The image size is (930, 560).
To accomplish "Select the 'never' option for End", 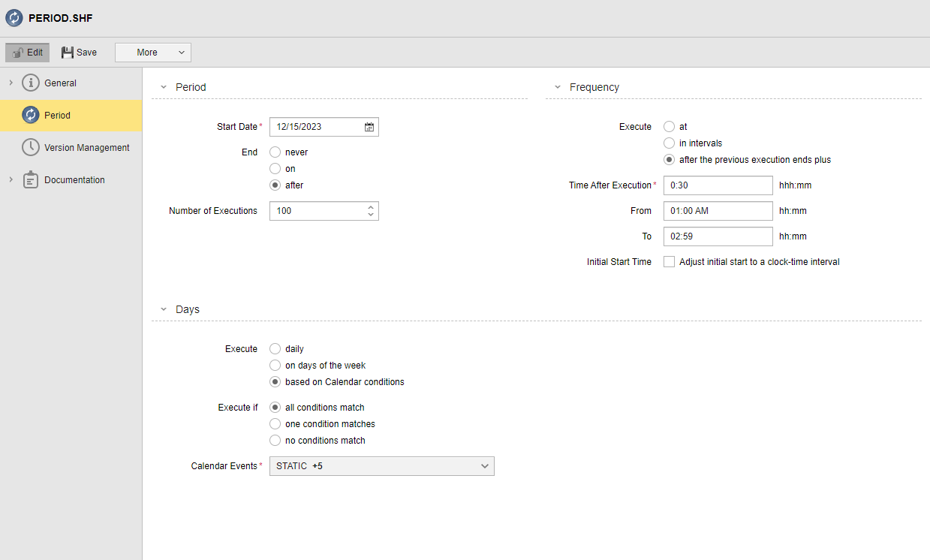I will [275, 152].
